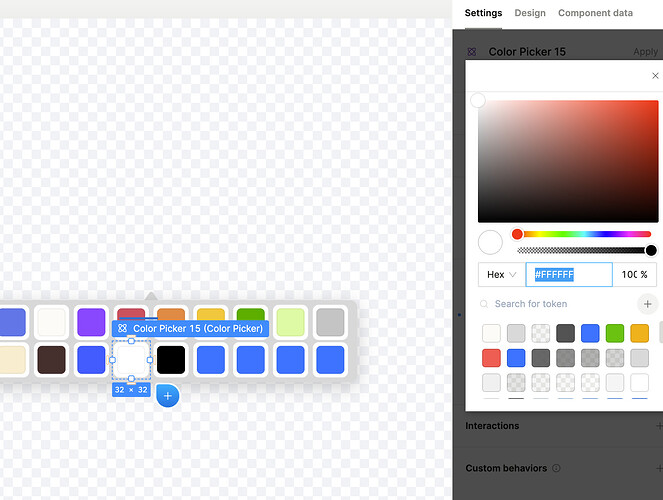Click the 'Color Picker 15 (Color Picker)' canvas label
The width and height of the screenshot is (663, 500).
tap(190, 328)
